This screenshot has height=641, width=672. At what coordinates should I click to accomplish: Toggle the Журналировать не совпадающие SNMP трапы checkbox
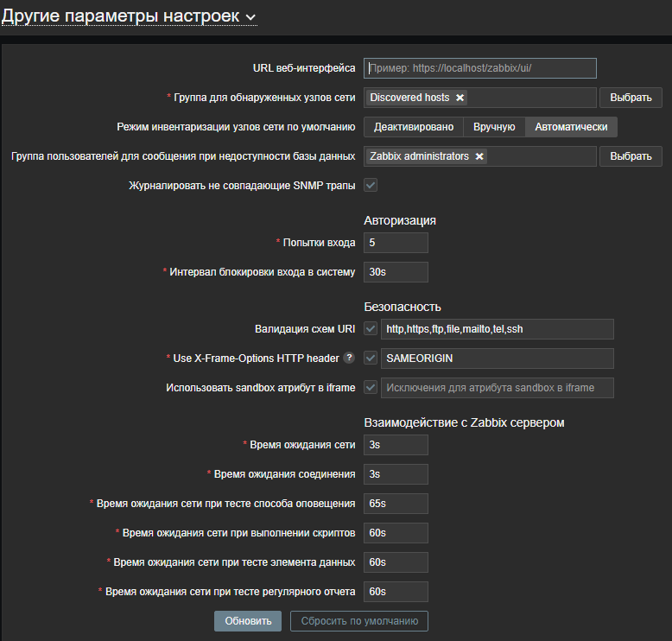click(371, 185)
